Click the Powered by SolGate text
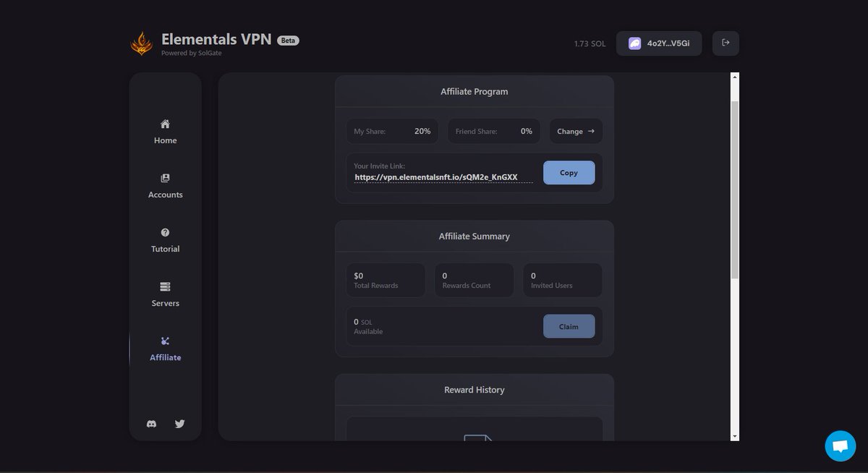The height and width of the screenshot is (473, 868). (x=191, y=53)
